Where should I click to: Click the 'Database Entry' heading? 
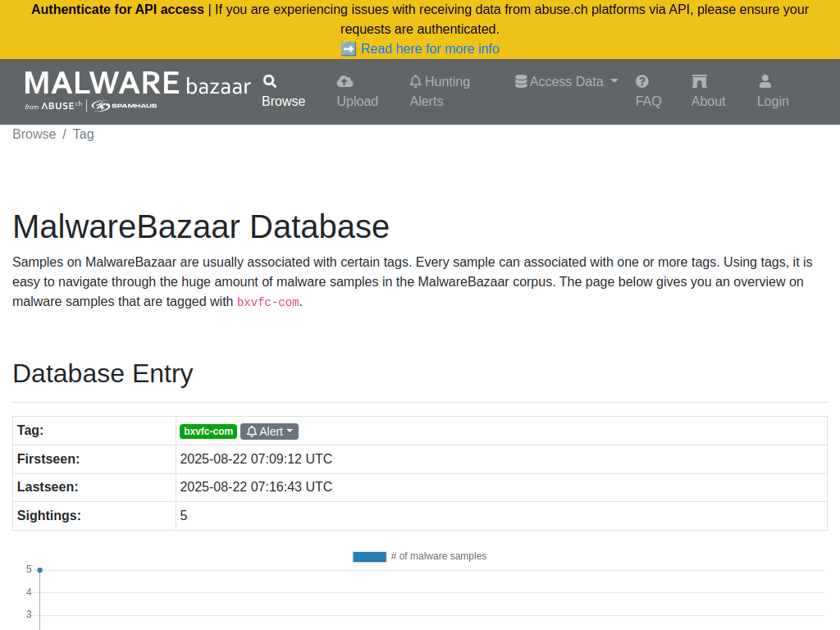point(103,373)
